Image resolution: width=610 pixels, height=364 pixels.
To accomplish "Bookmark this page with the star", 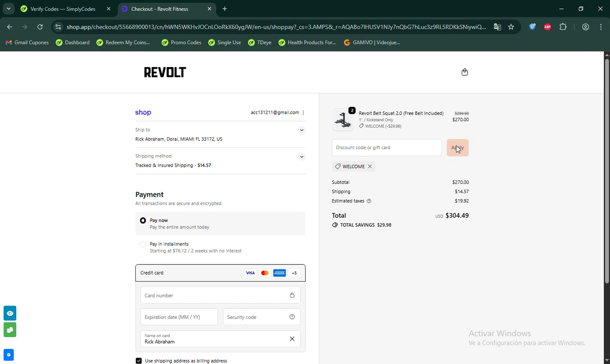I will [511, 27].
